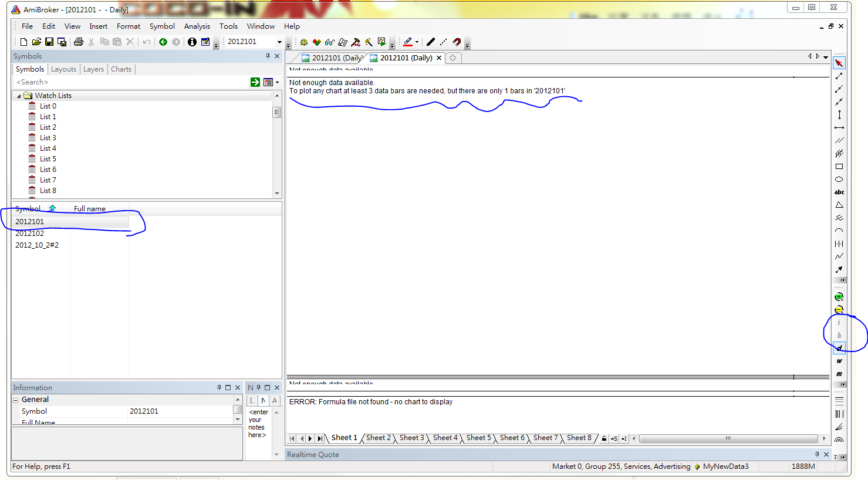Select the Fibonacci arcs tool

point(839,440)
